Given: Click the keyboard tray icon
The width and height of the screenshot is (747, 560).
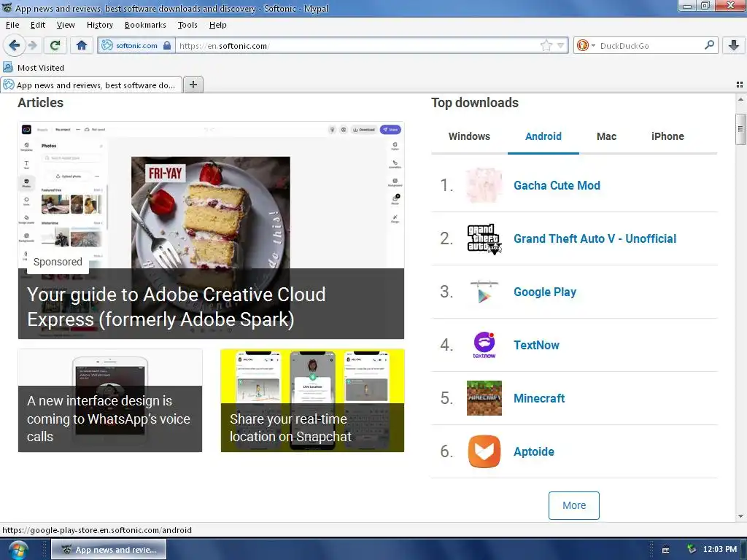Looking at the screenshot, I should [665, 550].
